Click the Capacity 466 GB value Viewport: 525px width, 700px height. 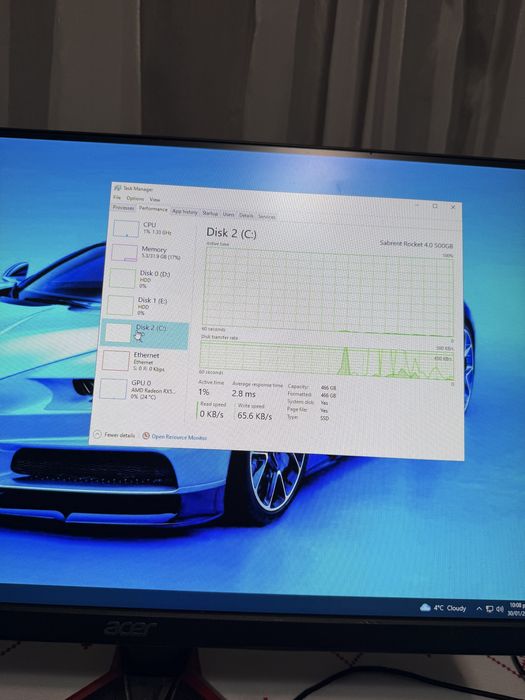pos(328,388)
